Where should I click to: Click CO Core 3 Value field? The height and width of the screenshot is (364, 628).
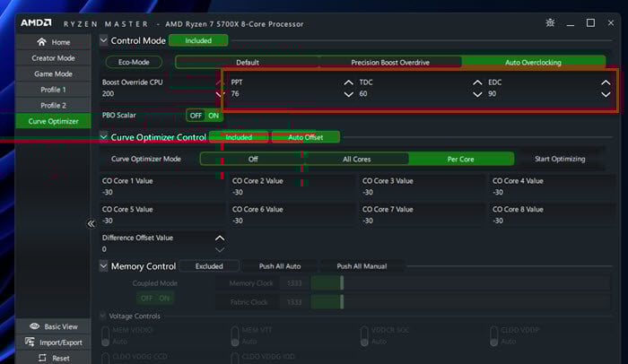tap(423, 186)
